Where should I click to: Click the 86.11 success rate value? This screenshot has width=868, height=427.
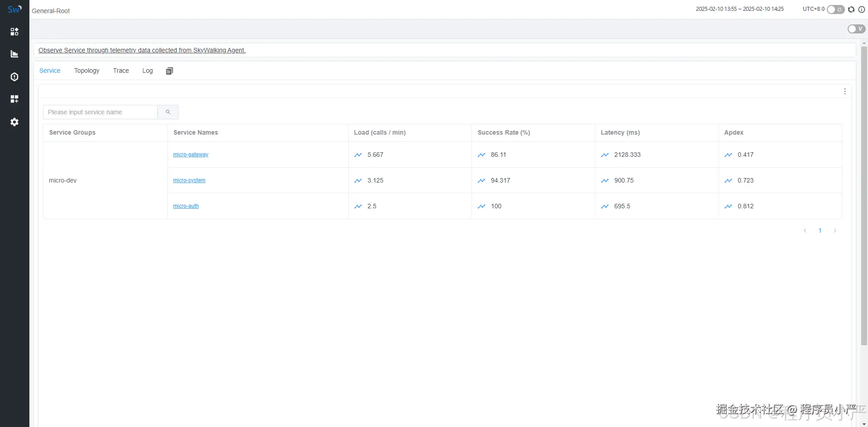pyautogui.click(x=499, y=155)
